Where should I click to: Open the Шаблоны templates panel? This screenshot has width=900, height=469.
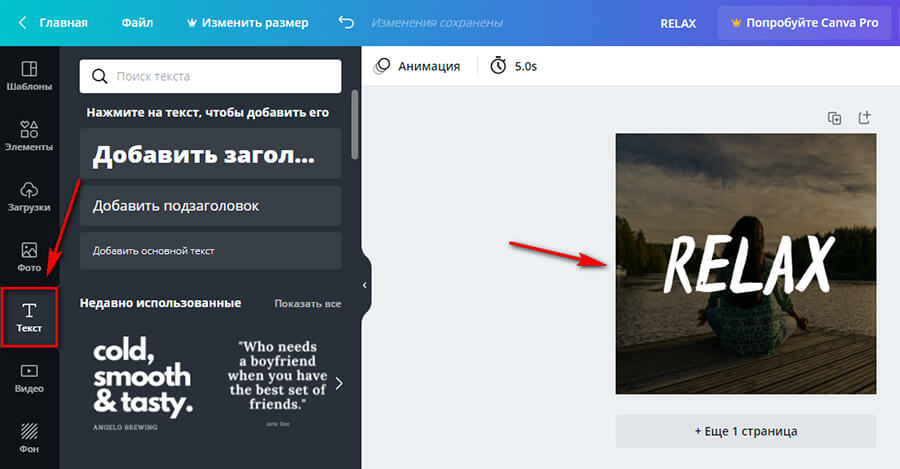(x=29, y=76)
